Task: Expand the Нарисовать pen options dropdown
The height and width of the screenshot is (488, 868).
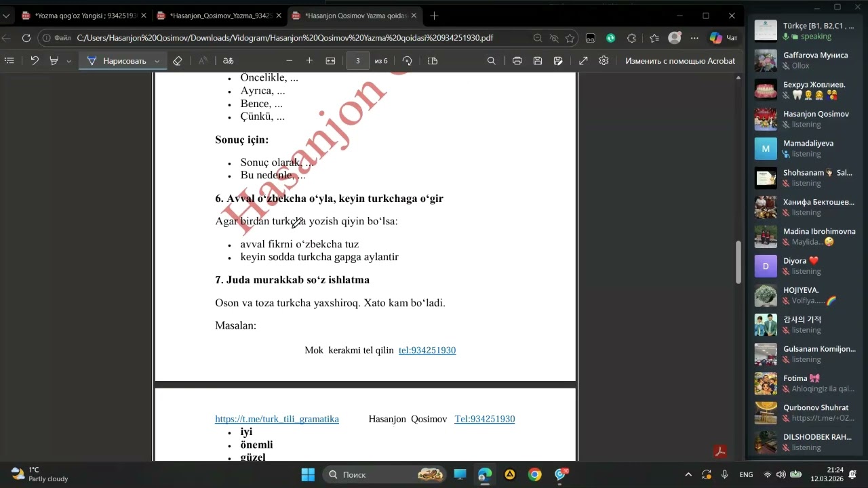Action: [157, 61]
